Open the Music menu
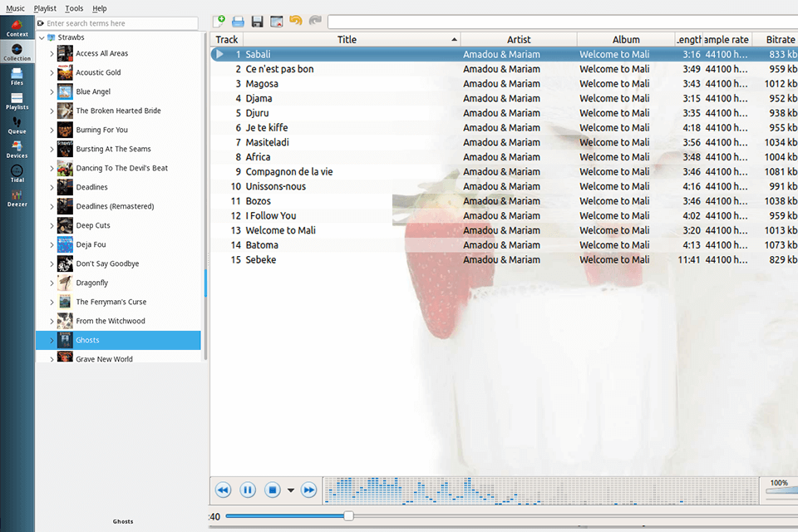The image size is (798, 532). click(15, 8)
